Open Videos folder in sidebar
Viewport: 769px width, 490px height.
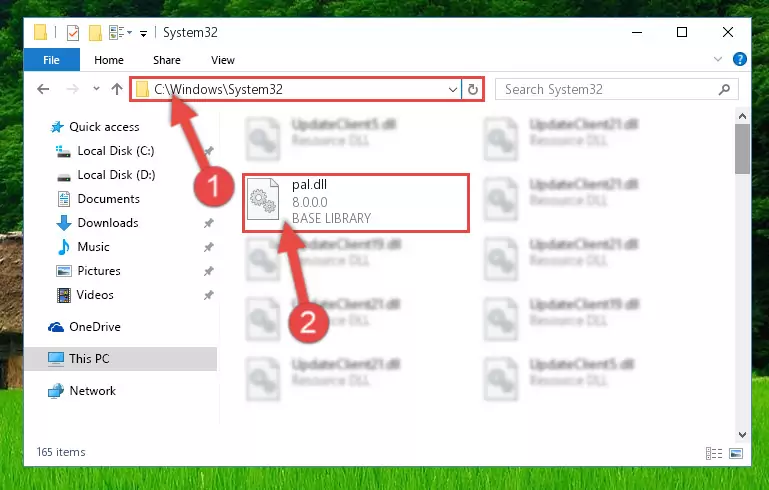95,295
